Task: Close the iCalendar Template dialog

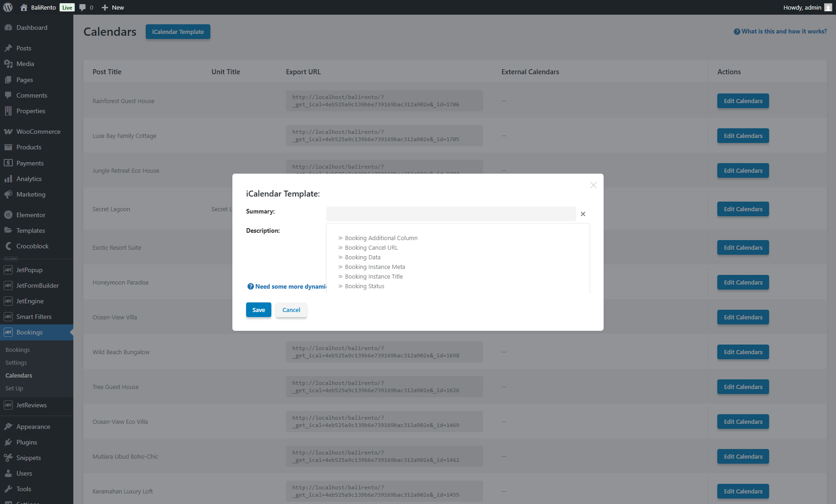Action: point(594,185)
